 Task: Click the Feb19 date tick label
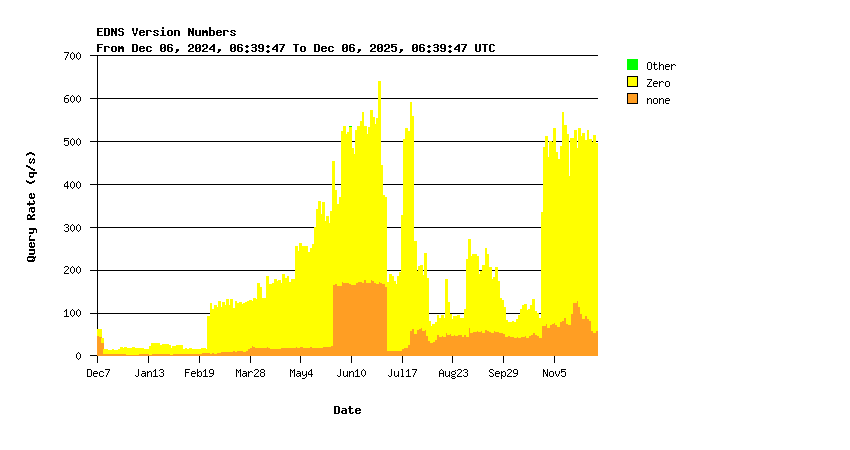199,373
